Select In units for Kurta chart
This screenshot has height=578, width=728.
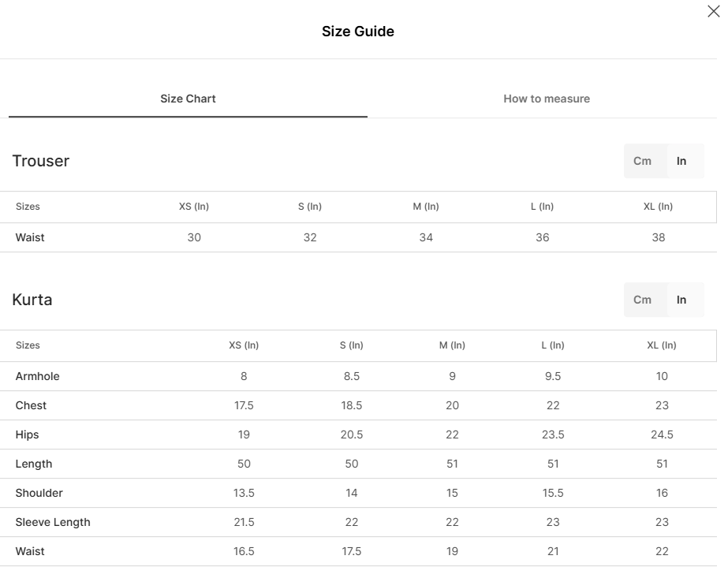[681, 300]
